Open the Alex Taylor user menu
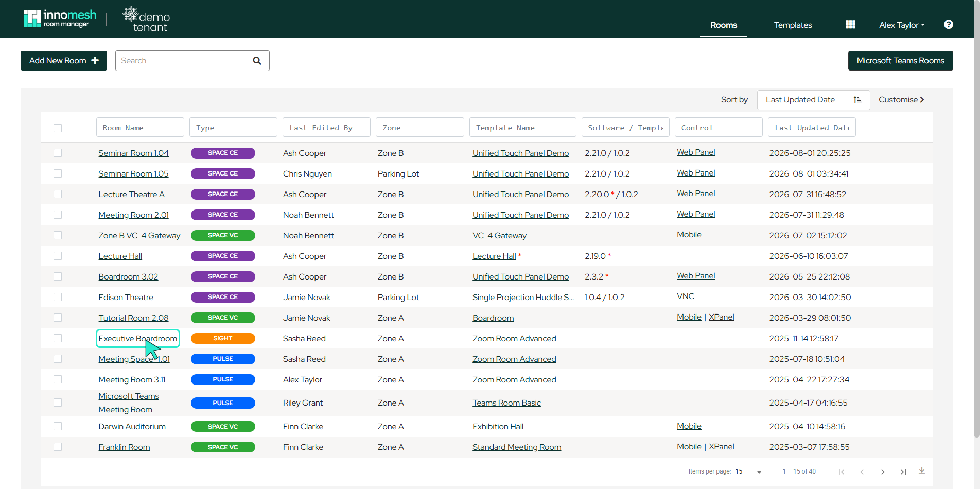The image size is (980, 489). point(902,25)
